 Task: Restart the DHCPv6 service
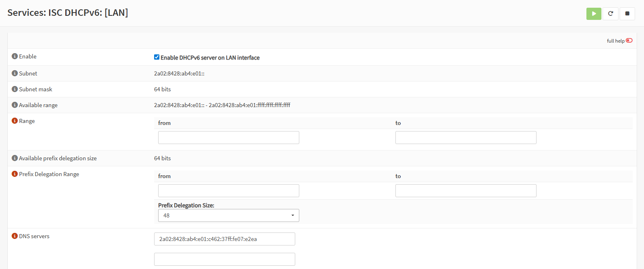click(610, 13)
